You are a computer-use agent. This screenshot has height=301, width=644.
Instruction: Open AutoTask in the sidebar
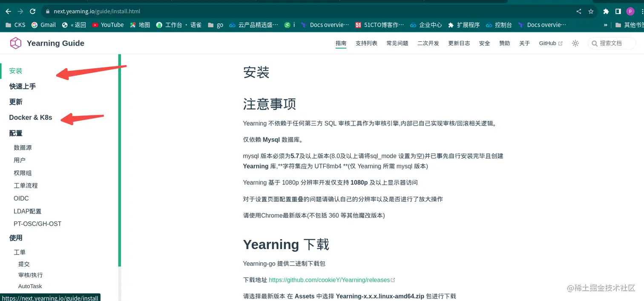click(x=30, y=286)
